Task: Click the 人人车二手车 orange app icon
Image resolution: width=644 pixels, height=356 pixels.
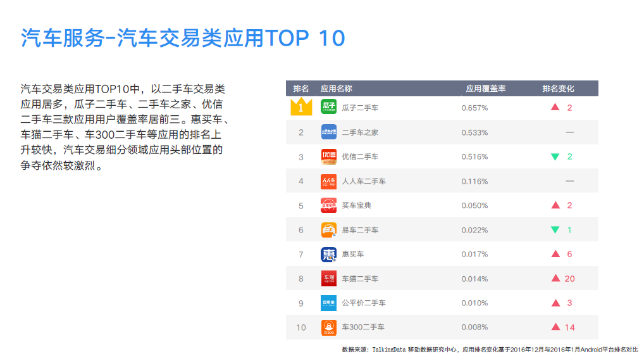Action: [328, 181]
